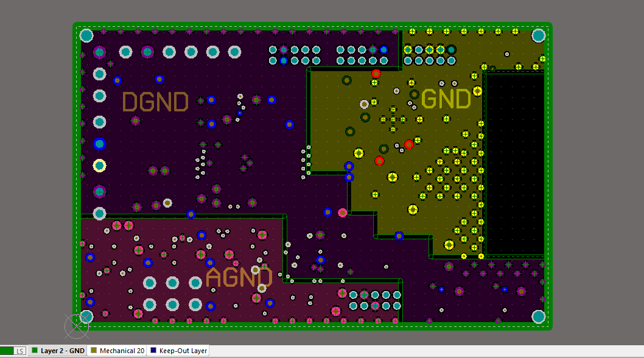This screenshot has width=644, height=358.
Task: Click the green Layer 2 - GND color swatch
Action: coord(34,351)
